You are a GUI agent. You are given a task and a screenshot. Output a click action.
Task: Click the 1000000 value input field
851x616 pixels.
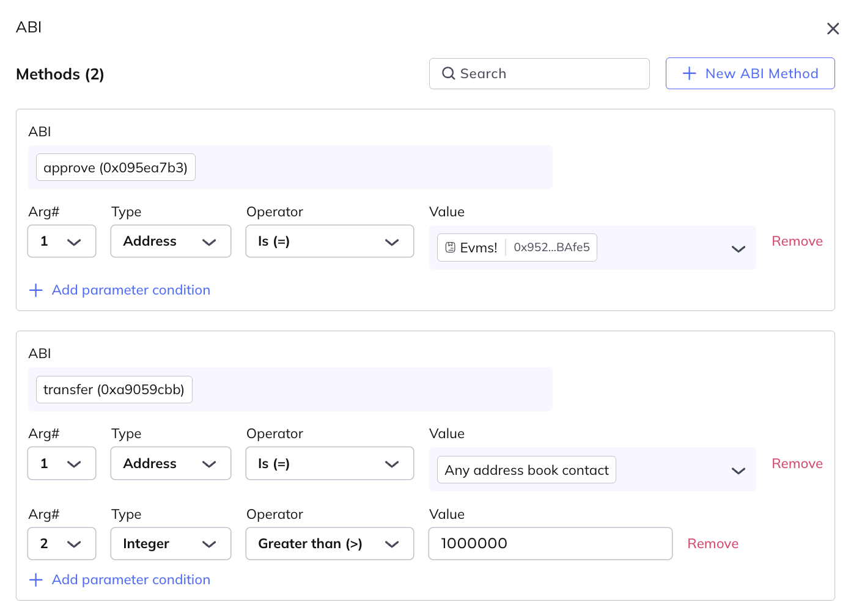coord(550,544)
